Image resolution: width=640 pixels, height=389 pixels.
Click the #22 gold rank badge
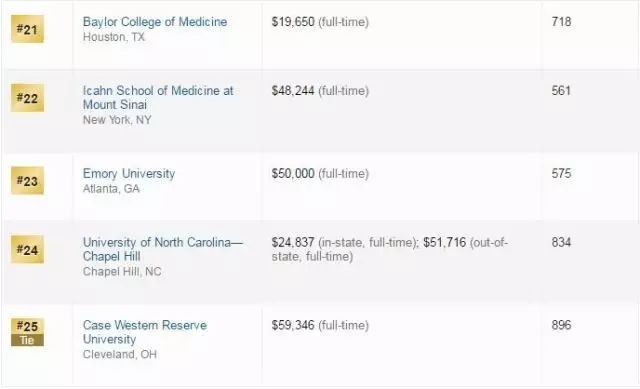point(27,98)
